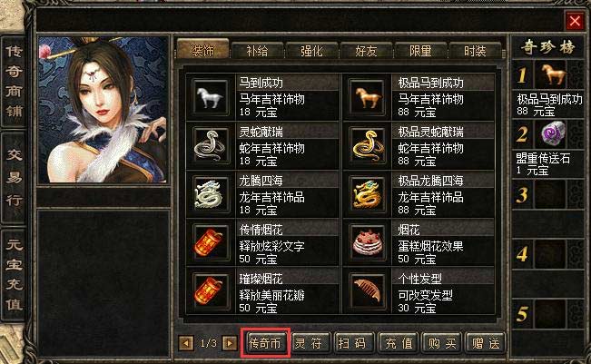Click the 赠送 gift button

pyautogui.click(x=486, y=343)
